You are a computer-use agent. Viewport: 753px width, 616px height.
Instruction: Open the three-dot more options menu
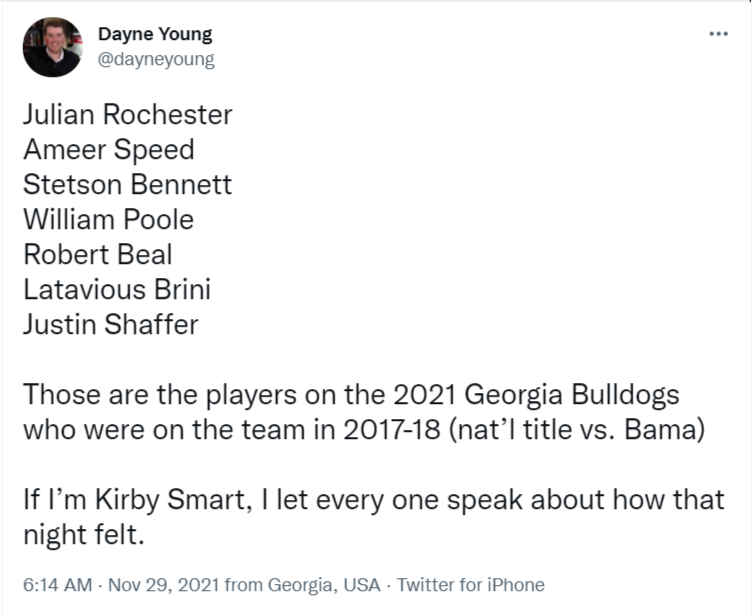pyautogui.click(x=718, y=35)
